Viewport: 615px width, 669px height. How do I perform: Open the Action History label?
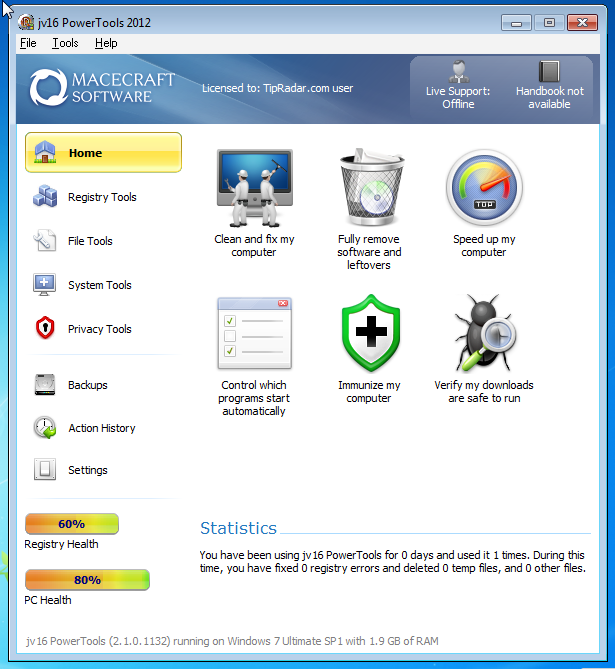tap(102, 428)
